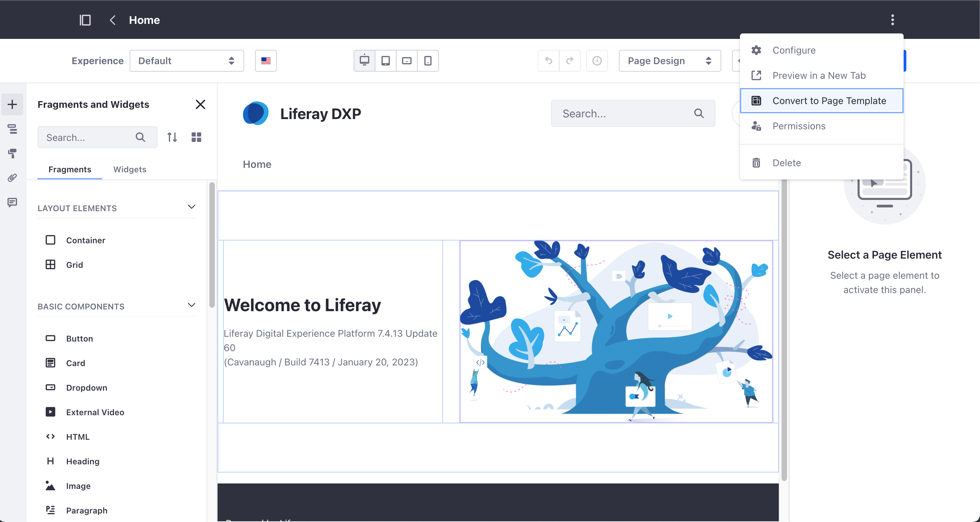Click the magnifier in fragments search
Viewport: 980px width, 522px height.
click(x=140, y=137)
